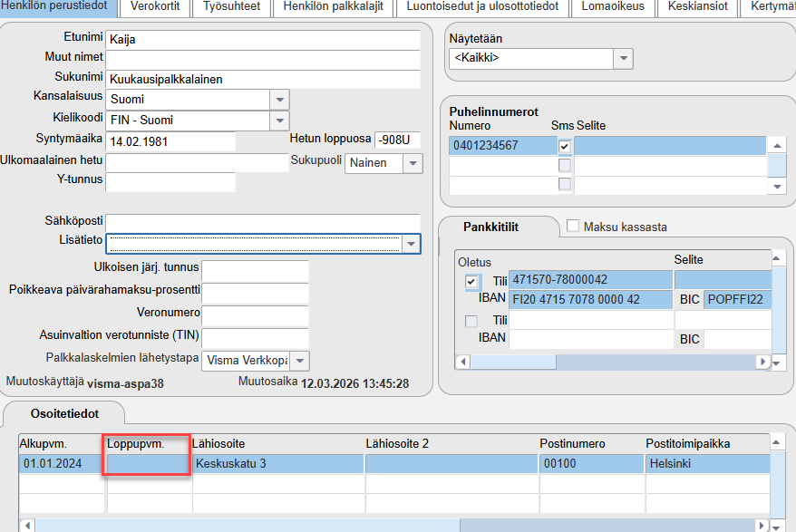The image size is (796, 532).
Task: Click the Selite cell for 0401234567
Action: pos(670,146)
